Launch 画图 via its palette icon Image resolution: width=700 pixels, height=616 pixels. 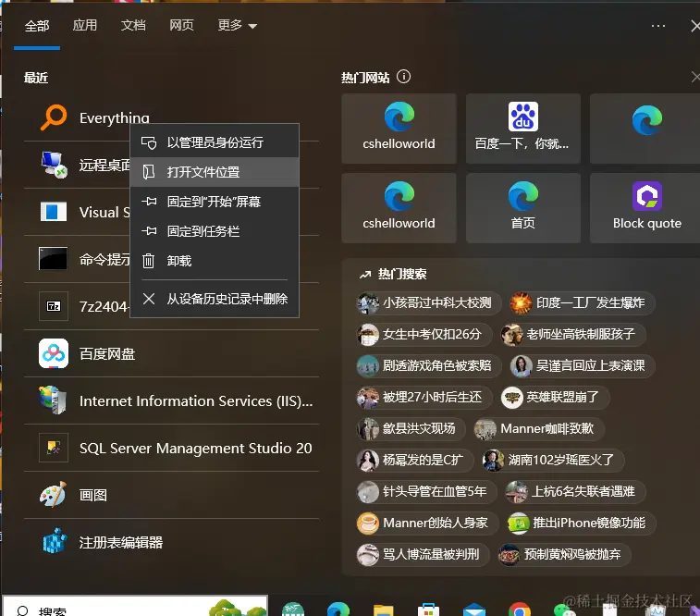54,495
